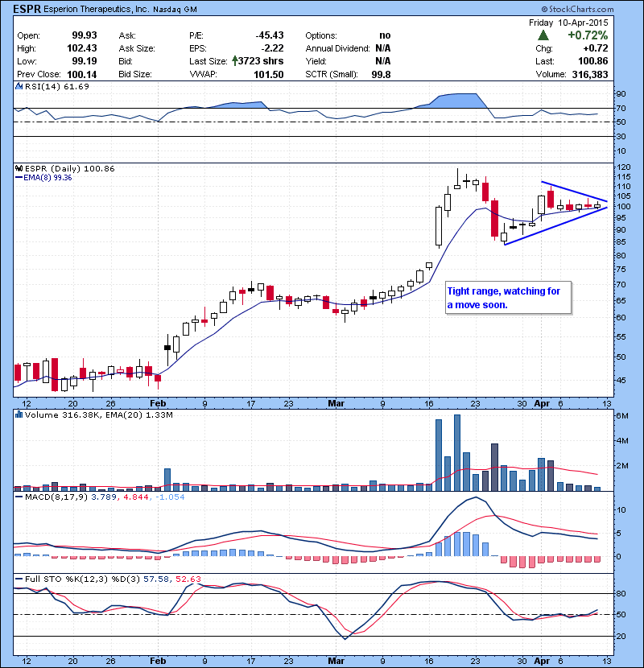Click the SCTR (Small) value 99.8
This screenshot has height=668, width=644.
pos(381,74)
